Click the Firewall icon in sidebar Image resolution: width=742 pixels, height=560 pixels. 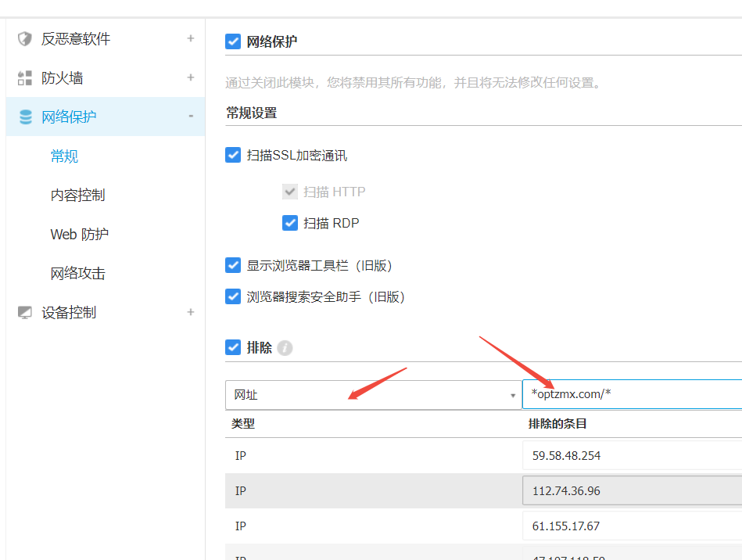tap(25, 78)
